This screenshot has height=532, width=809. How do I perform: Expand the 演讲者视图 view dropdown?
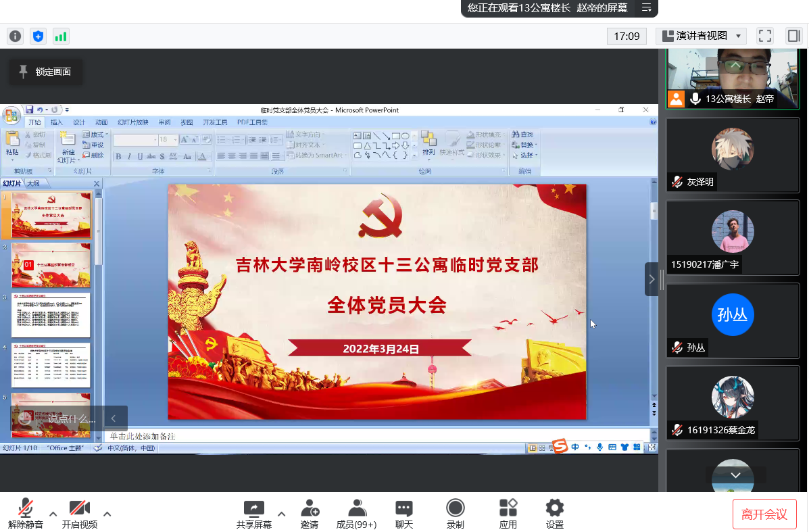(x=701, y=36)
